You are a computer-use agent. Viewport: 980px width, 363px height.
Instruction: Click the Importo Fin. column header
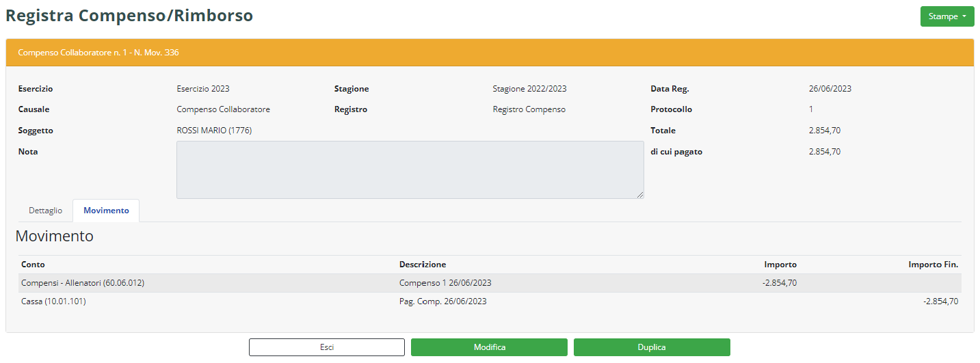click(933, 265)
